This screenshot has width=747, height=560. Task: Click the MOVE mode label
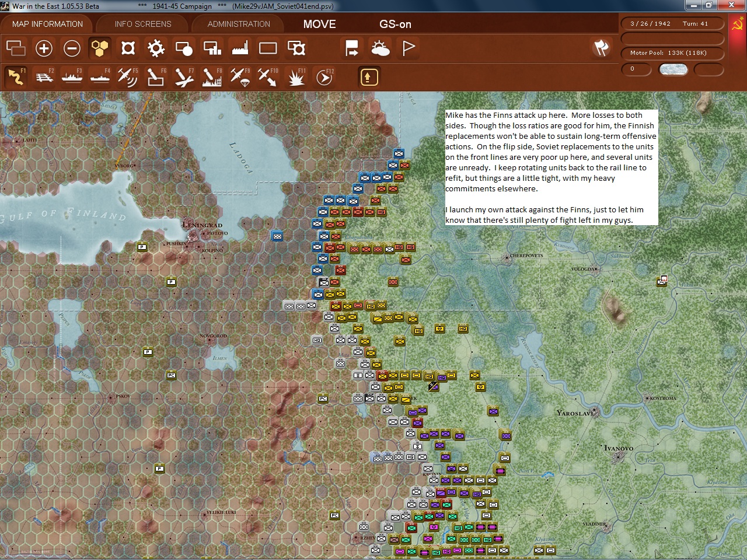[319, 24]
